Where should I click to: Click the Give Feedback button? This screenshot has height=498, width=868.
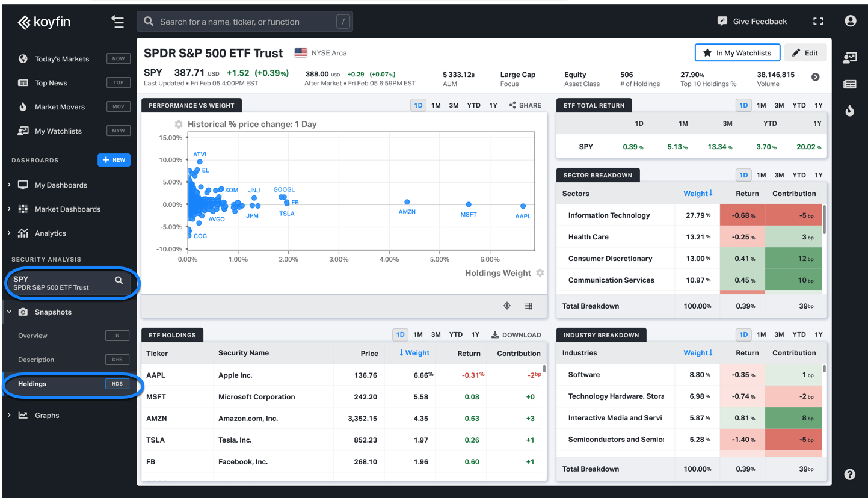tap(752, 20)
